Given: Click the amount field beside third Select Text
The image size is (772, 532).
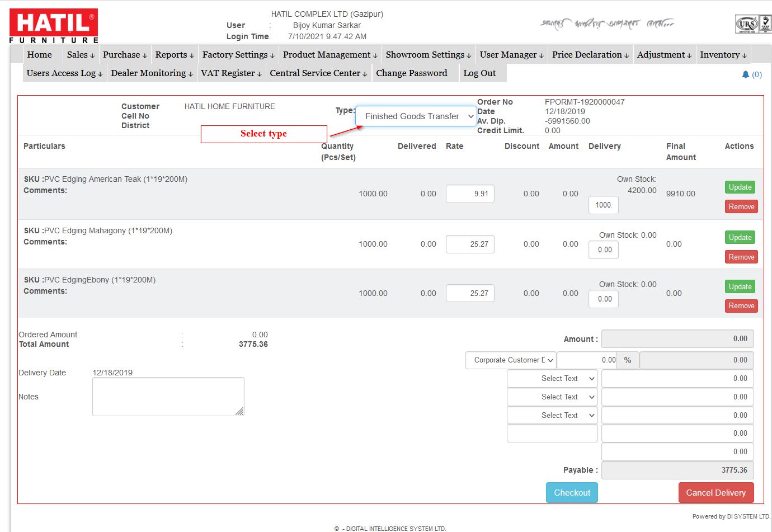Looking at the screenshot, I should click(x=677, y=416).
